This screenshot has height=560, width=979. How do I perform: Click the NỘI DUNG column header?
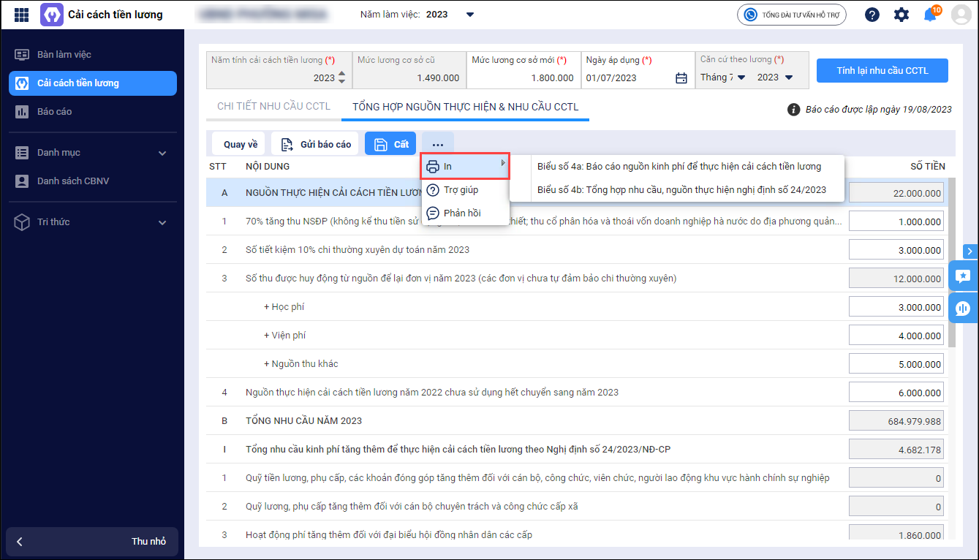click(268, 167)
